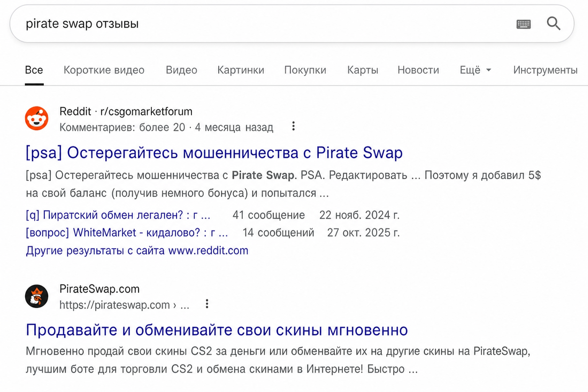Click the date 27 окт. 2025 г.
Viewport: 588px width, 392px height.
[x=363, y=233]
